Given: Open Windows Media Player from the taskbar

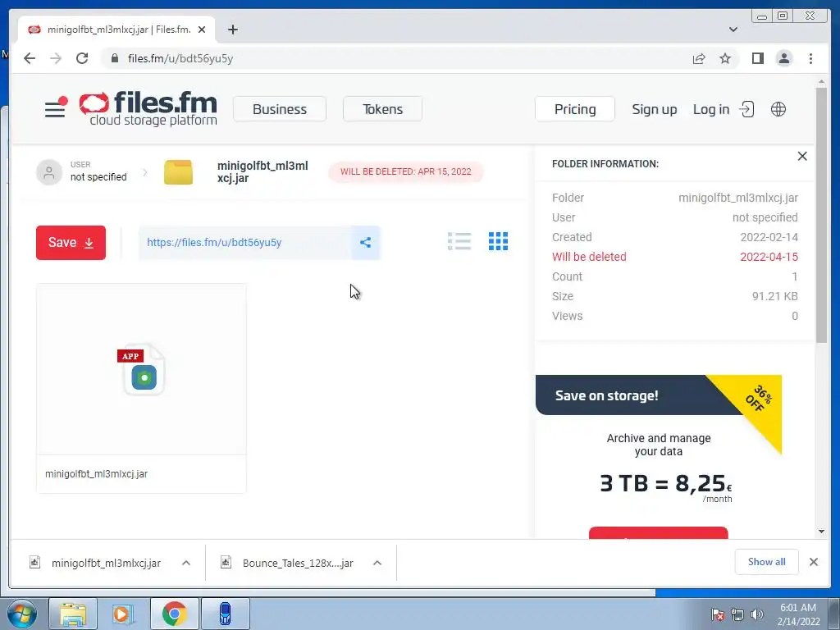Looking at the screenshot, I should point(123,614).
